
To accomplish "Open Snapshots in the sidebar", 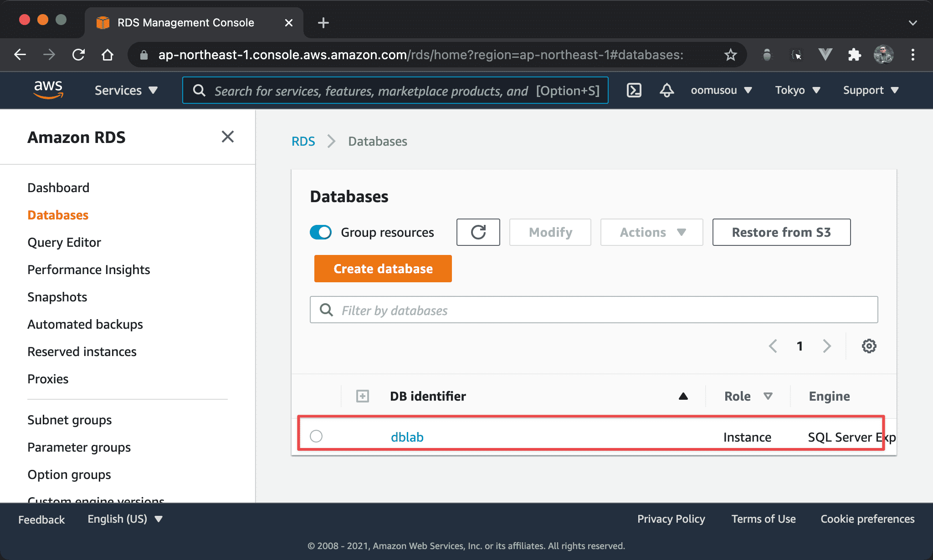I will pos(57,297).
